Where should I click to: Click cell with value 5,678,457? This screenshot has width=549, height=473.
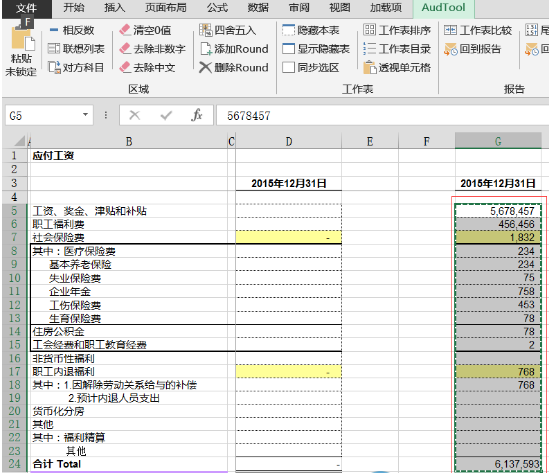(x=498, y=211)
